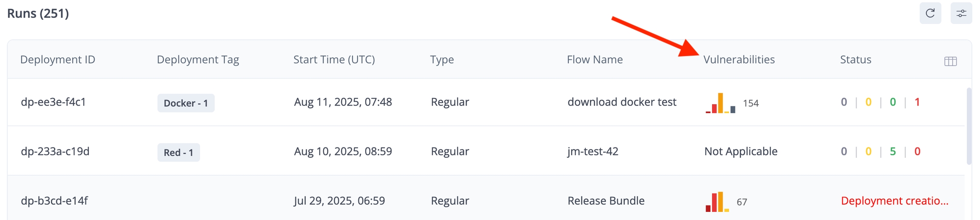
Task: Click the Flow Name column header
Action: [x=595, y=60]
